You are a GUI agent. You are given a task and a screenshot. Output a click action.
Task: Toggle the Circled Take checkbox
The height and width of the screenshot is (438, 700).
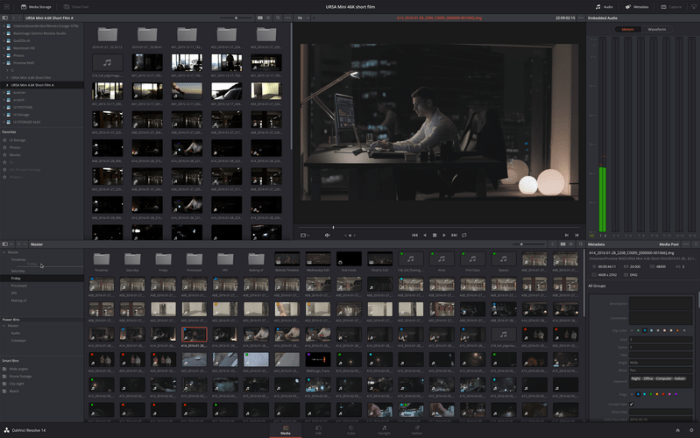(631, 404)
